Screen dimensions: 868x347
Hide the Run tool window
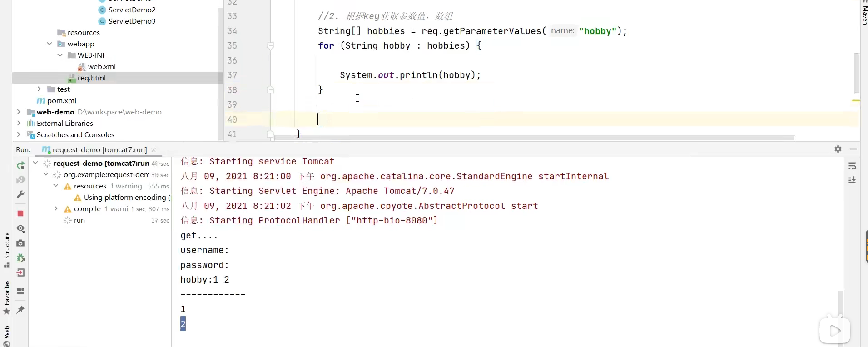[853, 149]
